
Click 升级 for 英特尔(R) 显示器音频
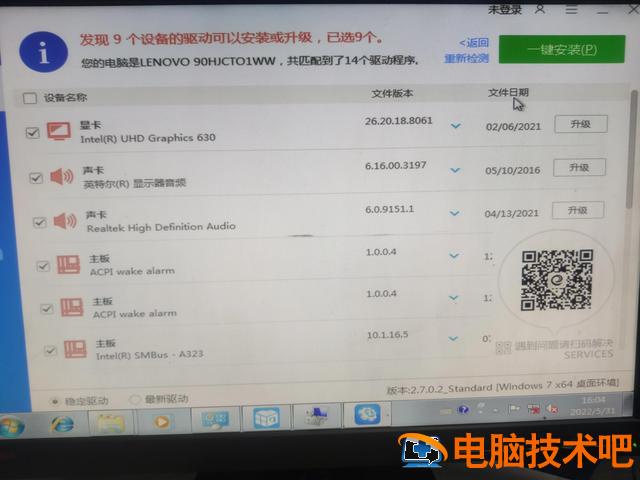click(x=579, y=167)
